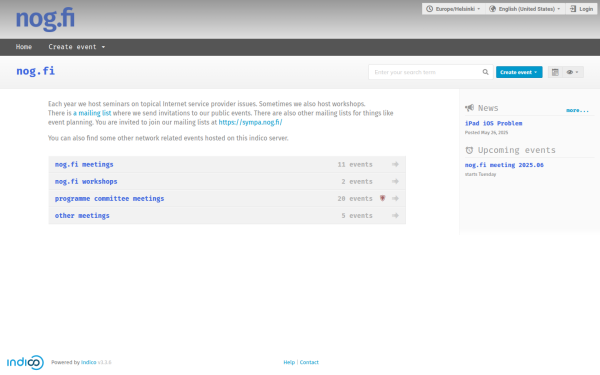Open other meetings category
The image size is (600, 375).
(82, 216)
